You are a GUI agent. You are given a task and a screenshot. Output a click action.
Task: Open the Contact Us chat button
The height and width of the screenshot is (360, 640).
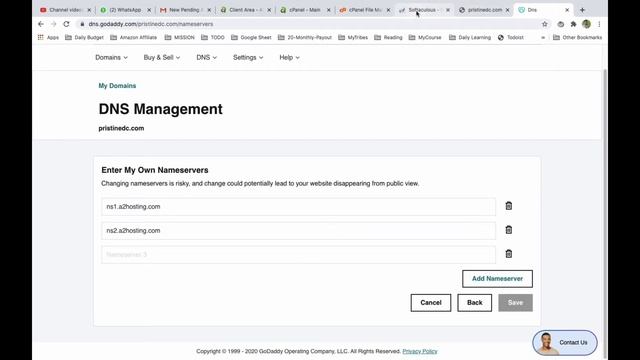565,342
